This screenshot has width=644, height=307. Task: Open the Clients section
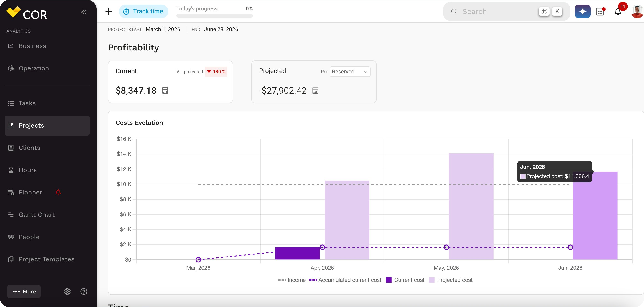point(47,148)
